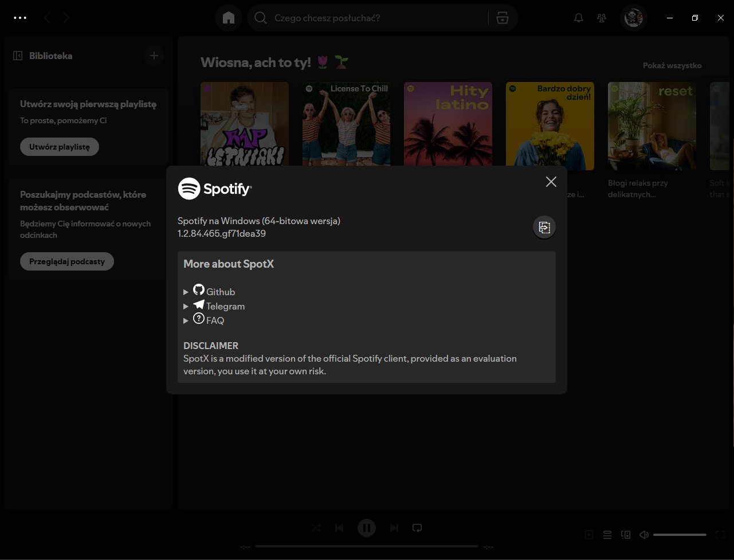Copy version info with the dialog icon

coord(544,228)
